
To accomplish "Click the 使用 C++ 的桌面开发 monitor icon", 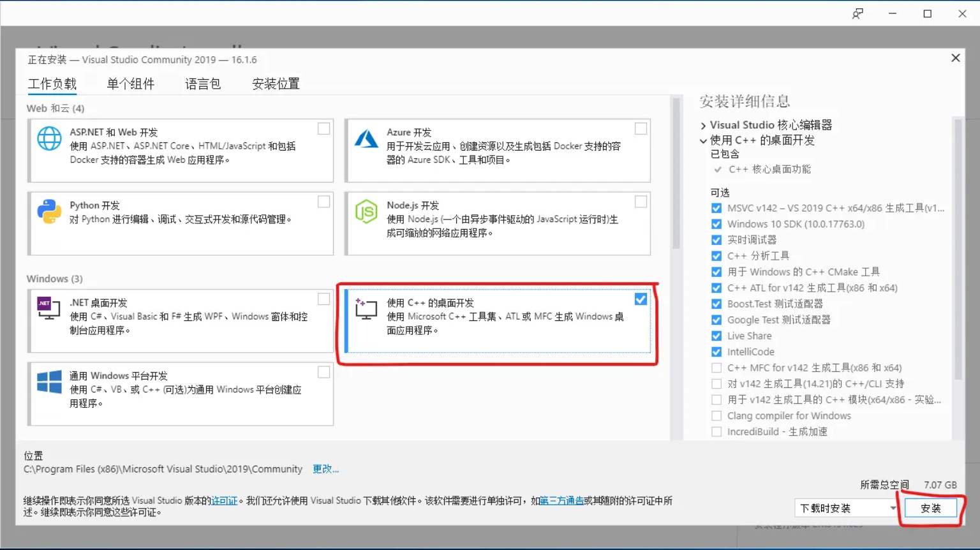I will coord(366,309).
